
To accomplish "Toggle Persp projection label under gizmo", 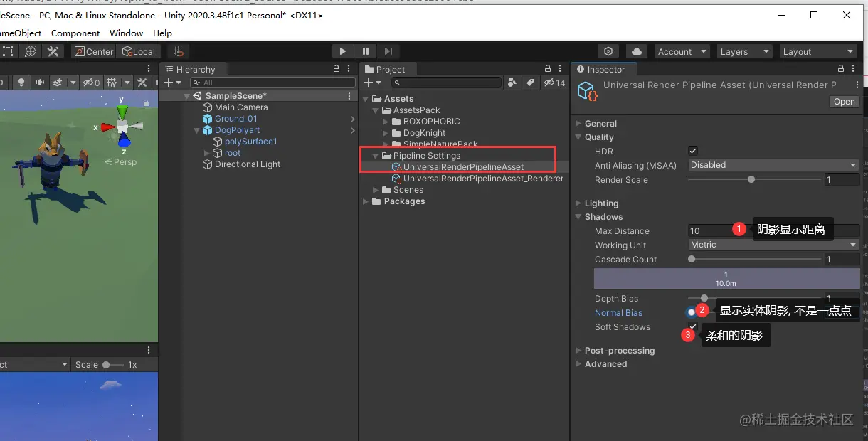I will (121, 161).
